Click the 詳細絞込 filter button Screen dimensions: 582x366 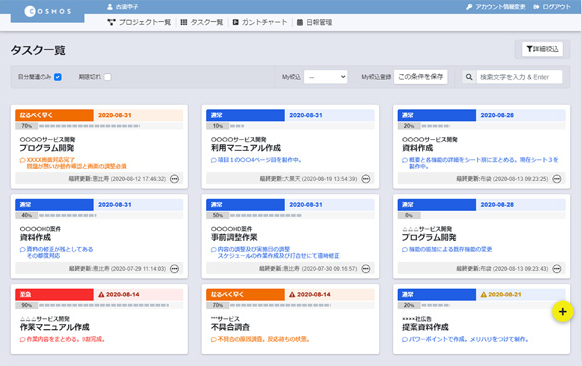(x=542, y=49)
